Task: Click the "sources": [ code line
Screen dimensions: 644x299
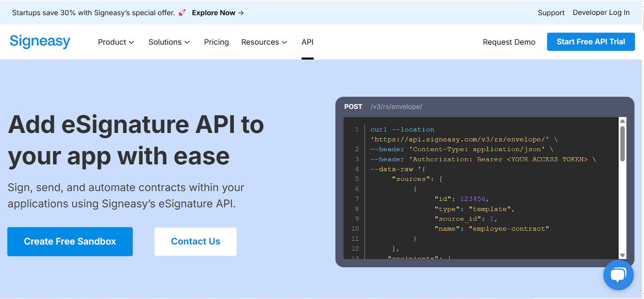Action: [x=417, y=179]
